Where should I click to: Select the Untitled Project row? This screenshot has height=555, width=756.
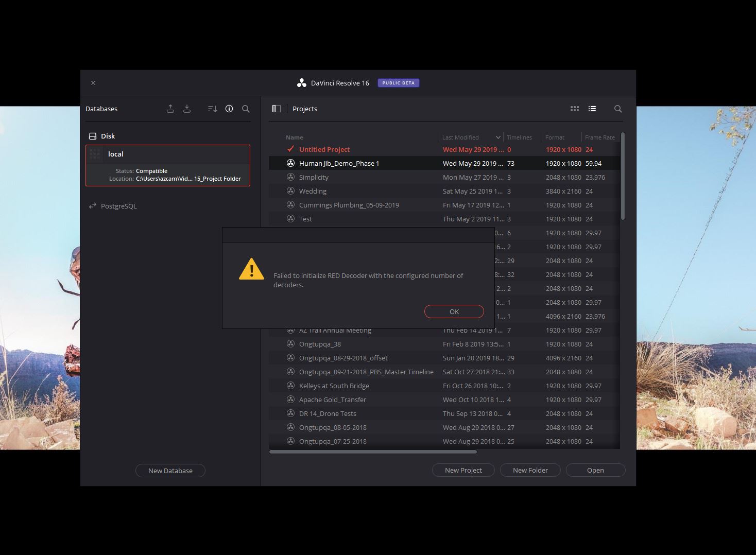[x=444, y=149]
